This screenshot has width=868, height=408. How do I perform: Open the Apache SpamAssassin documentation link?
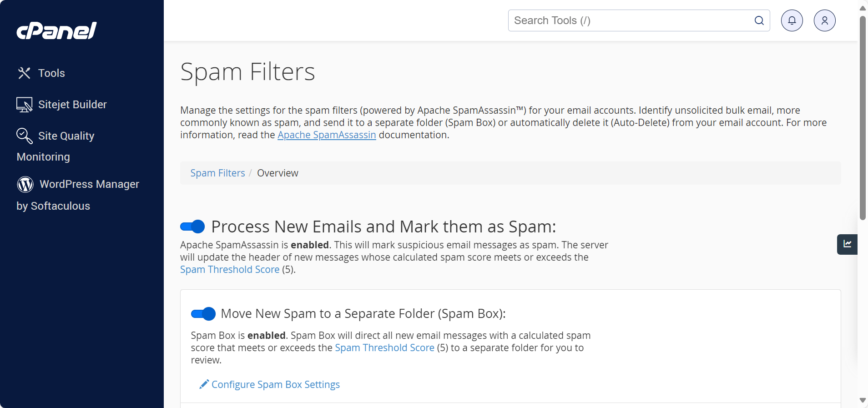pyautogui.click(x=327, y=135)
